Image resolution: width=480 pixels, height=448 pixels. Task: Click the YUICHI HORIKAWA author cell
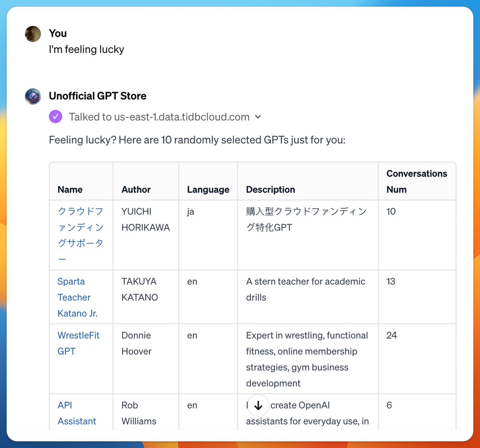point(146,219)
